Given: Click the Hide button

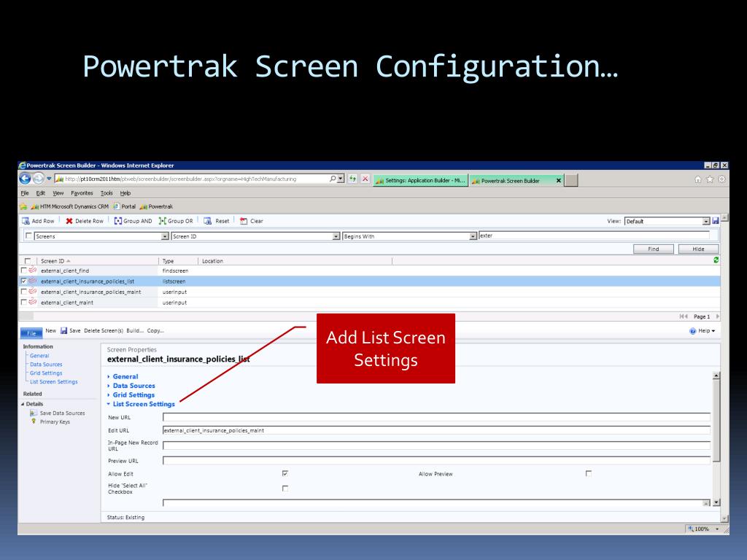Looking at the screenshot, I should (x=698, y=249).
